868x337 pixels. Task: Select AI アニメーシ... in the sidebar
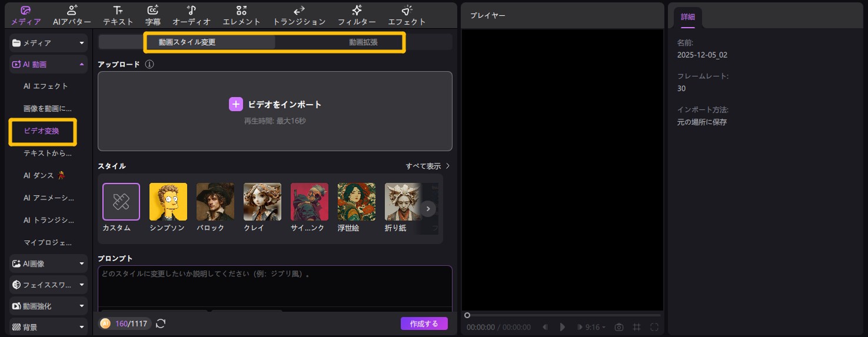pos(49,198)
